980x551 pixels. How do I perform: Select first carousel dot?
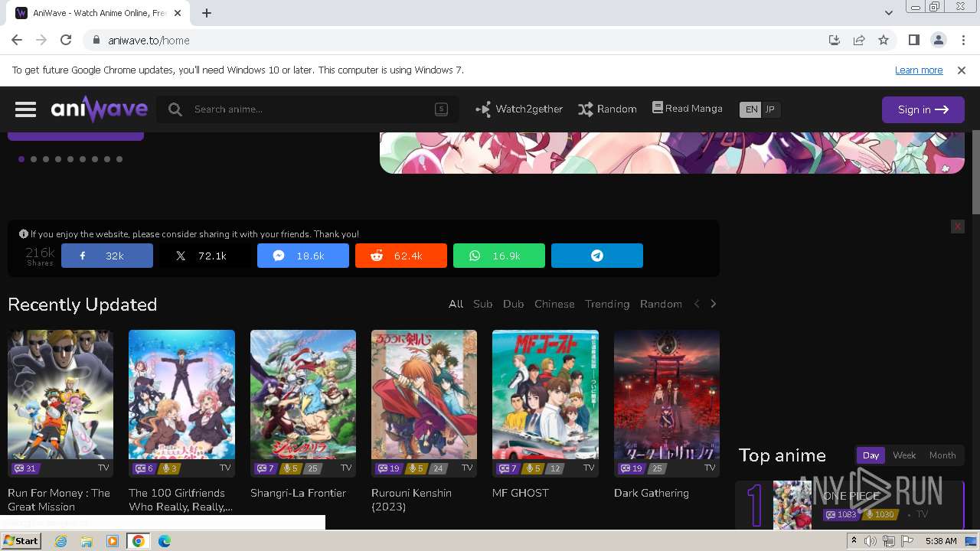click(x=21, y=159)
